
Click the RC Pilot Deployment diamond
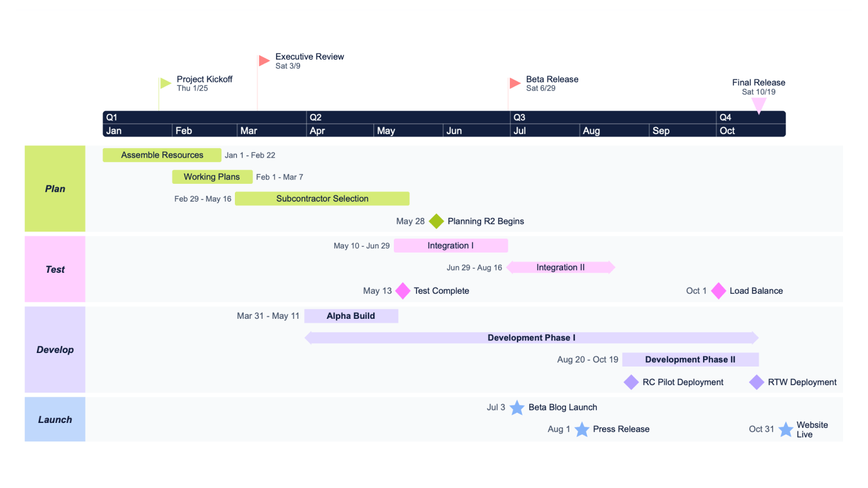pos(631,382)
